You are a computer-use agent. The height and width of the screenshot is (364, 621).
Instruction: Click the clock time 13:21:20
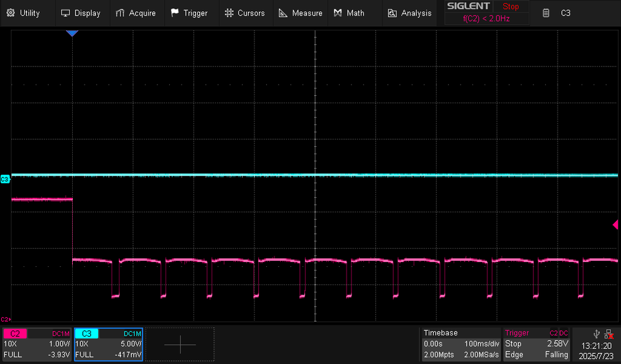coord(596,346)
